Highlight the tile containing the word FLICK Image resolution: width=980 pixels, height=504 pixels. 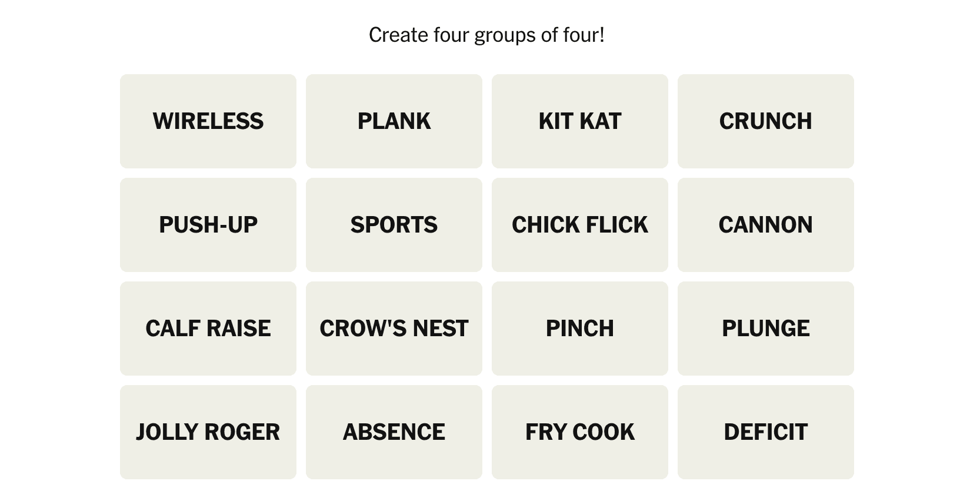pos(580,225)
